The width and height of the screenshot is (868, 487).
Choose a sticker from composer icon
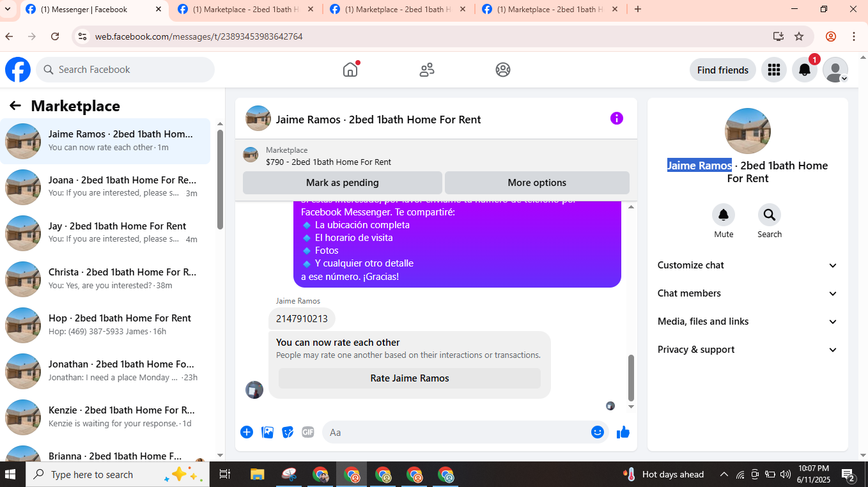(x=288, y=432)
